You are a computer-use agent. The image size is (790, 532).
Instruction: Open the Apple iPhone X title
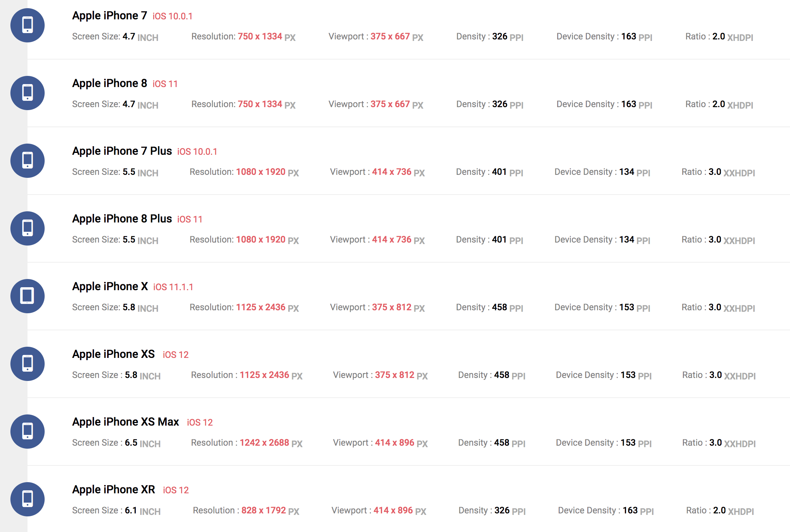point(110,286)
